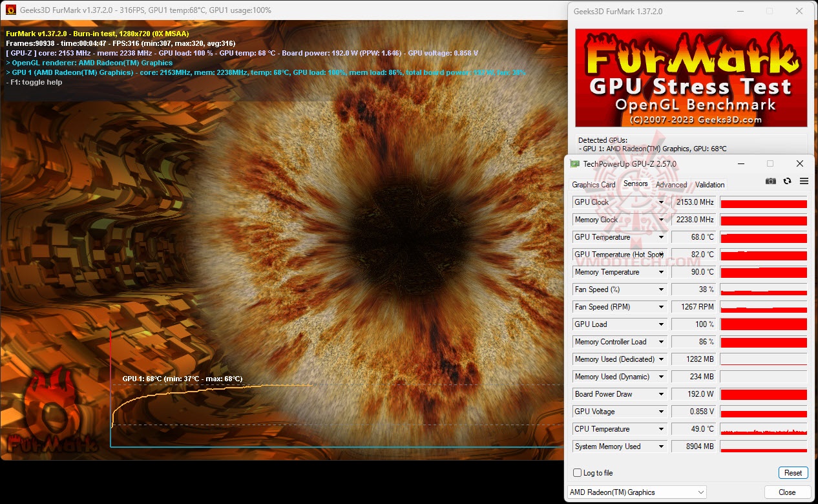The image size is (818, 504).
Task: Click the Close button in GPU-Z
Action: 787,492
